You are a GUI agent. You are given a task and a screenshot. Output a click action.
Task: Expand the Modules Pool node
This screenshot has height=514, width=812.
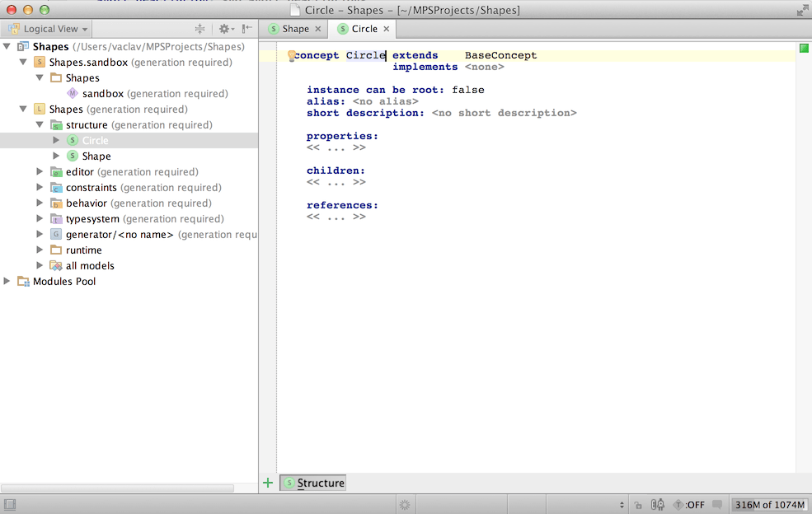(x=7, y=282)
